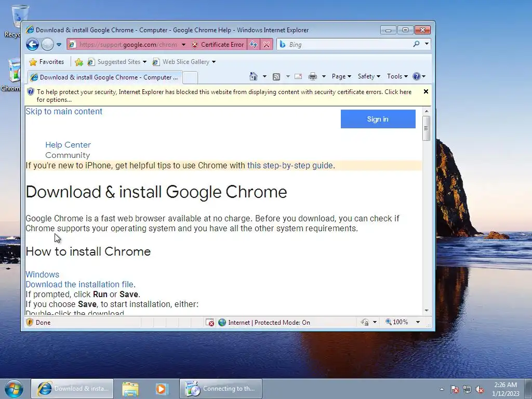Expand the feeds dropdown arrow

pos(288,76)
